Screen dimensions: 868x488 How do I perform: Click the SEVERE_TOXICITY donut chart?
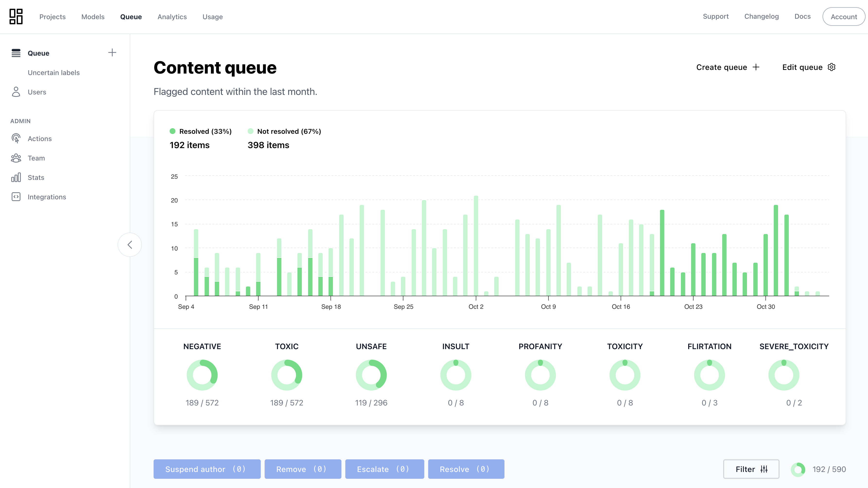point(784,375)
